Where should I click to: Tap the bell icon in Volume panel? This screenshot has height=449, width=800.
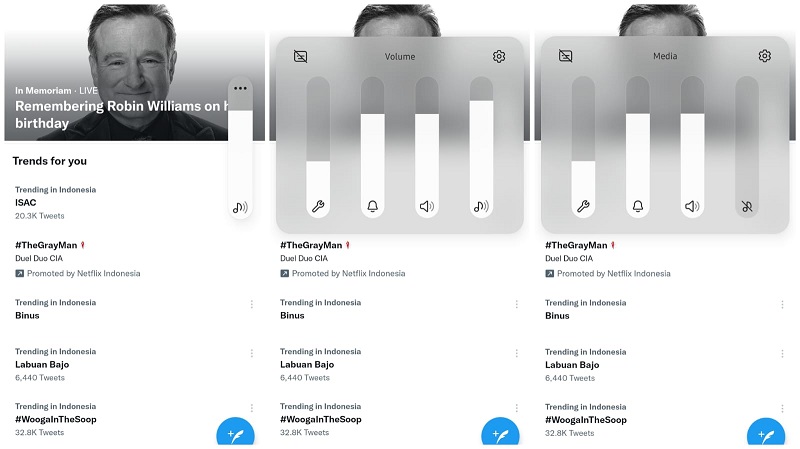372,206
